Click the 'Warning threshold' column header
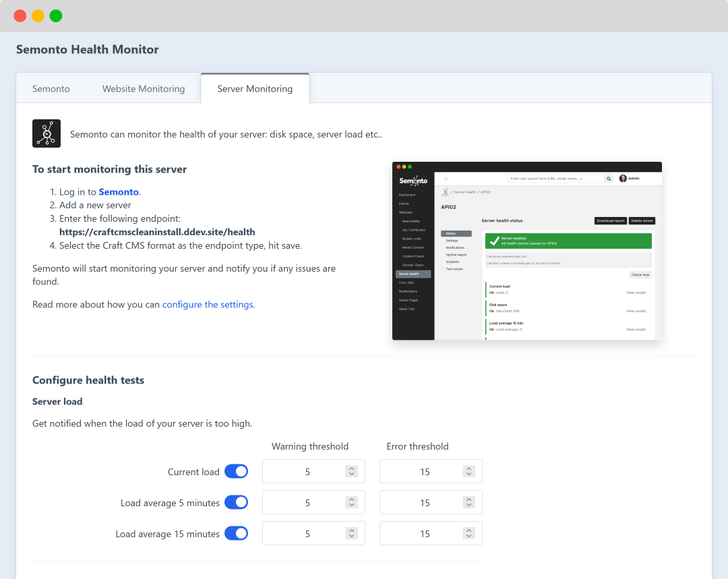 coord(310,446)
